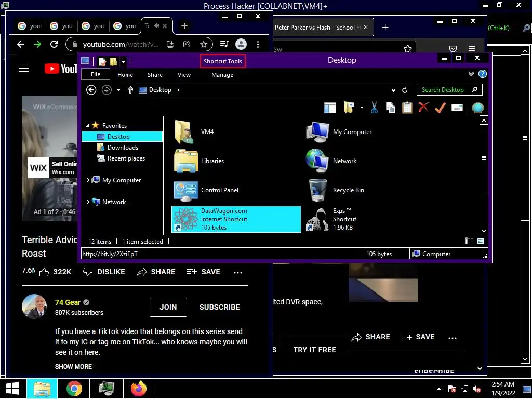
Task: Click the red X Delete icon
Action: (x=423, y=108)
